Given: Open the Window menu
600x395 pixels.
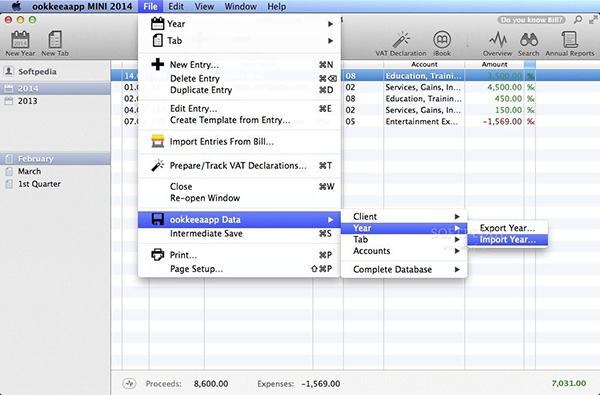Looking at the screenshot, I should point(240,7).
